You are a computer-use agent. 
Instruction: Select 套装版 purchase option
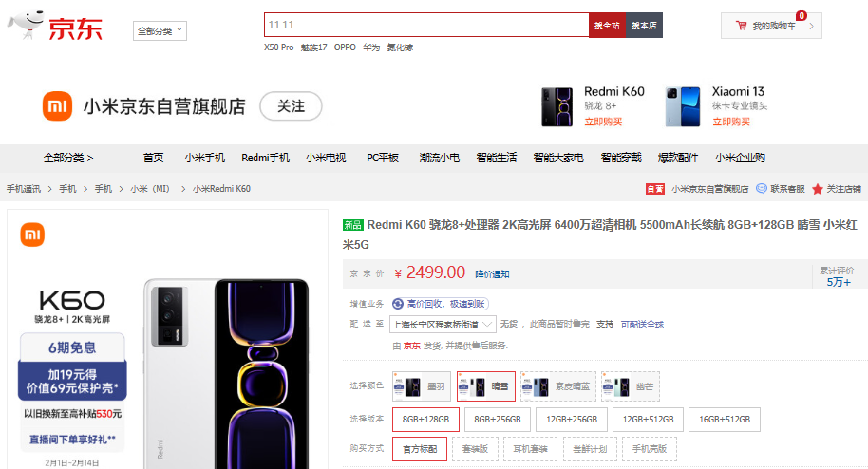pyautogui.click(x=475, y=449)
